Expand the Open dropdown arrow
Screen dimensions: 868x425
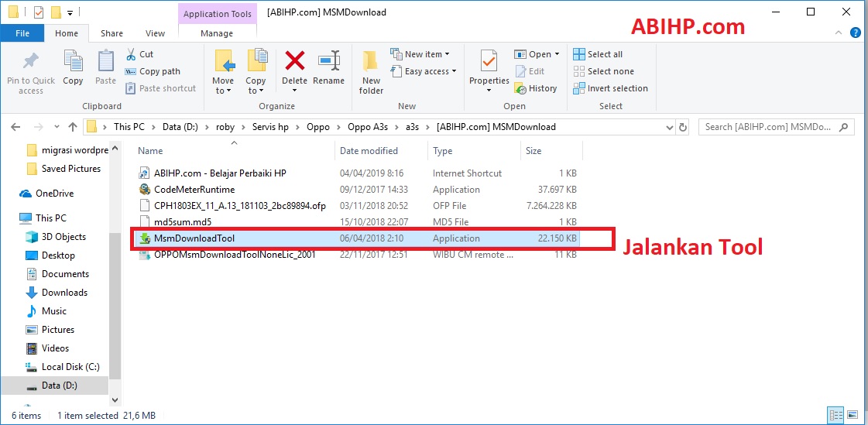point(557,54)
